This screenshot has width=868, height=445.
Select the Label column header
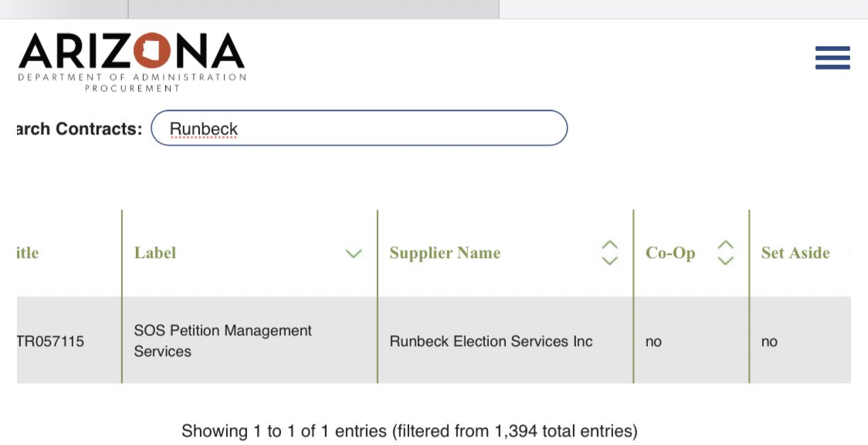click(155, 253)
